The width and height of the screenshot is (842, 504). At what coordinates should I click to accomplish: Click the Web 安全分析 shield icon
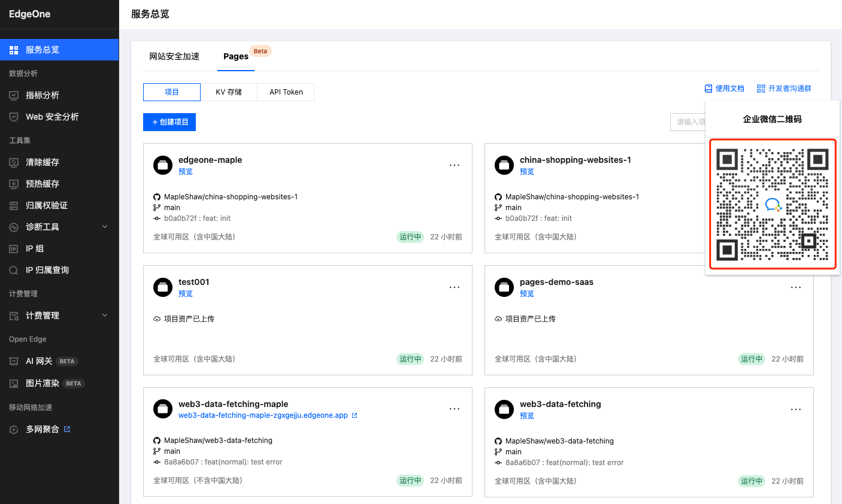click(x=14, y=117)
